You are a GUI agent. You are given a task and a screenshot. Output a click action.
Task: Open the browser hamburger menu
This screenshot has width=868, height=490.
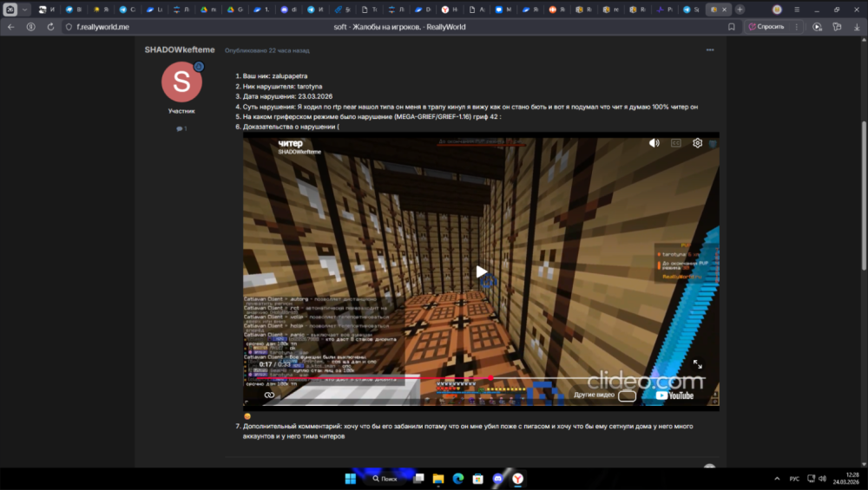[797, 10]
